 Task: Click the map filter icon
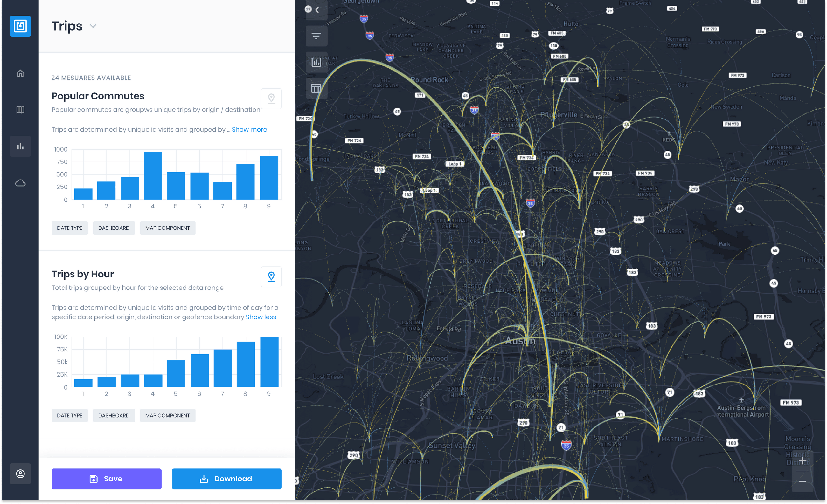316,36
